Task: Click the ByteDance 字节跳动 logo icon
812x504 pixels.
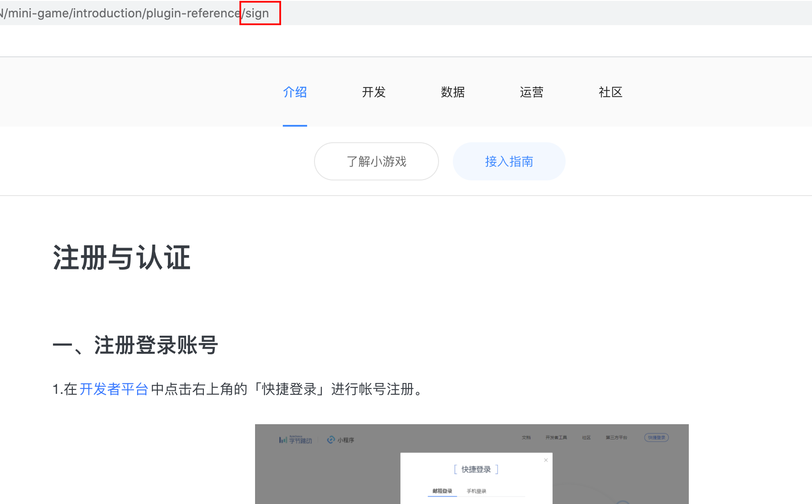Action: pyautogui.click(x=295, y=439)
